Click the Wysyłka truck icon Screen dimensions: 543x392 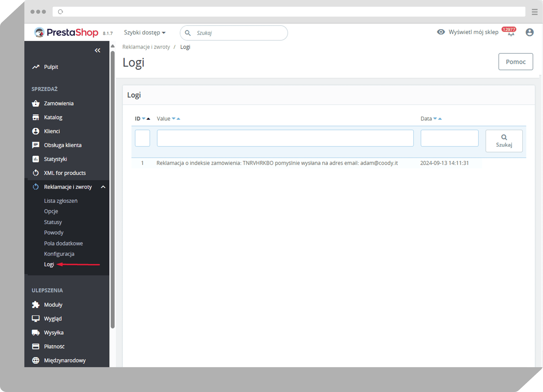[36, 332]
